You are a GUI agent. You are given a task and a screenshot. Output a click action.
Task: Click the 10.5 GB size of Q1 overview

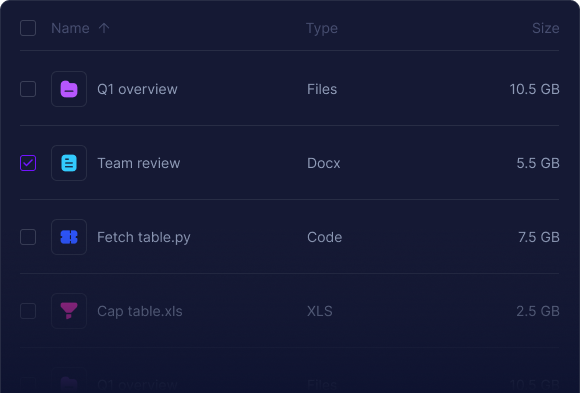(535, 89)
